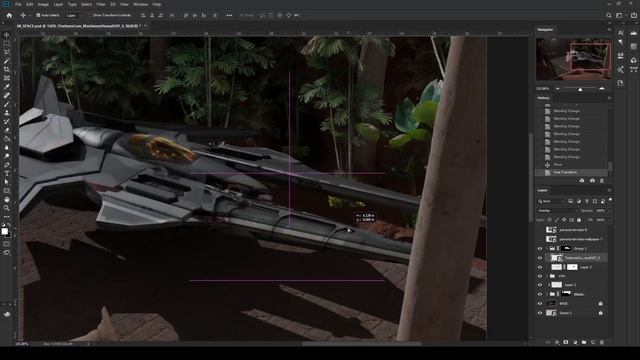Toggle visibility of BASE layer
The image size is (640, 360).
540,304
